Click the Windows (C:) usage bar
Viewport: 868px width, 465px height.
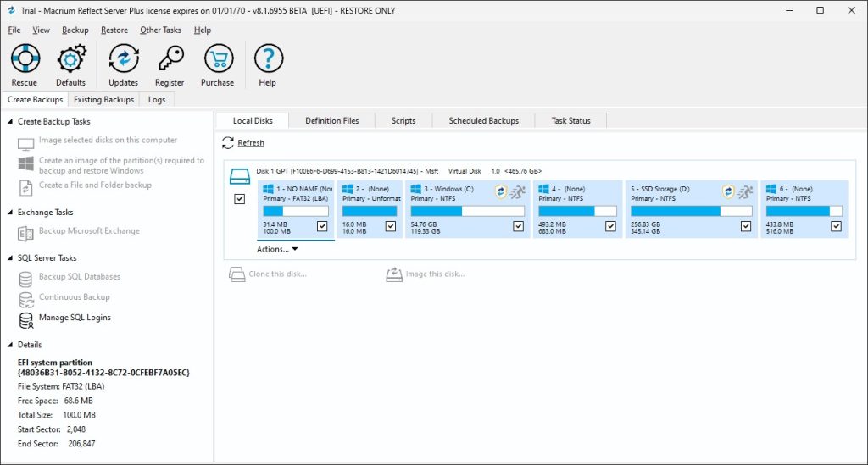pos(467,211)
